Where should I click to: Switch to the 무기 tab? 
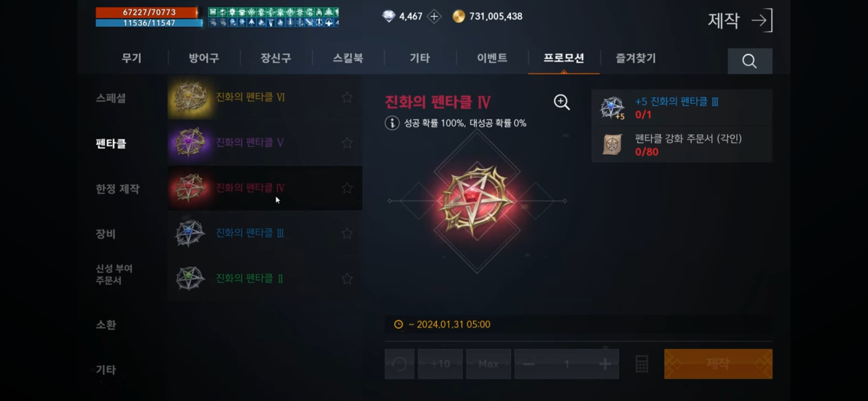(x=132, y=58)
